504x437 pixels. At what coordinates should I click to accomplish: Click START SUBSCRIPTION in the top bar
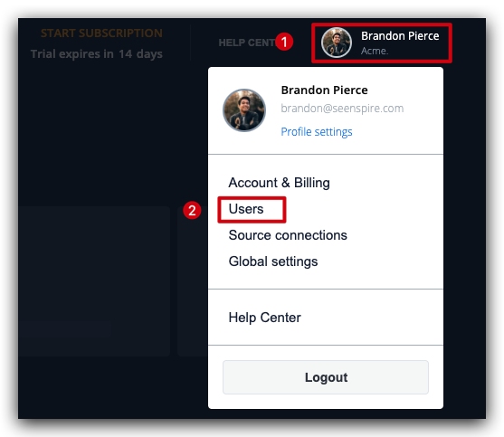point(101,33)
